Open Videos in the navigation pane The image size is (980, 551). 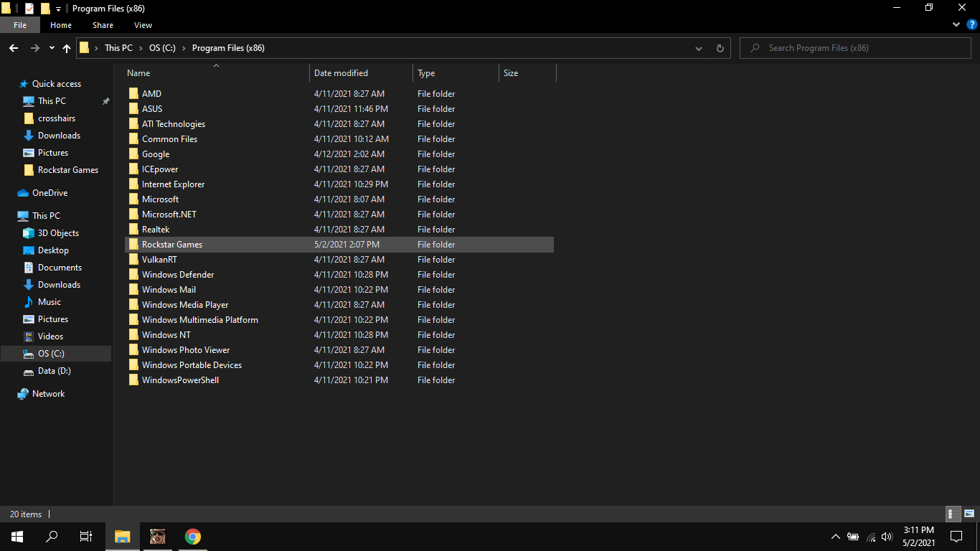pos(50,336)
